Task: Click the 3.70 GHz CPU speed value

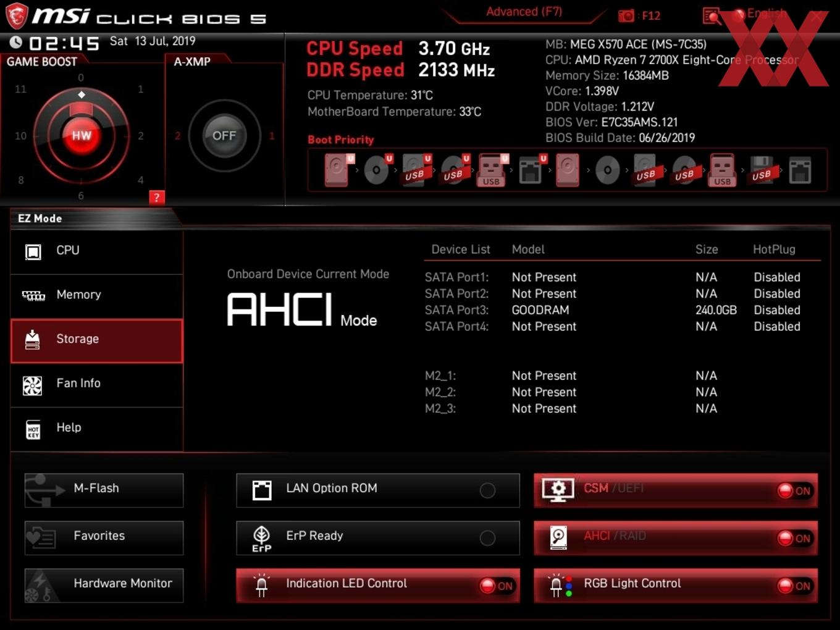Action: (454, 48)
